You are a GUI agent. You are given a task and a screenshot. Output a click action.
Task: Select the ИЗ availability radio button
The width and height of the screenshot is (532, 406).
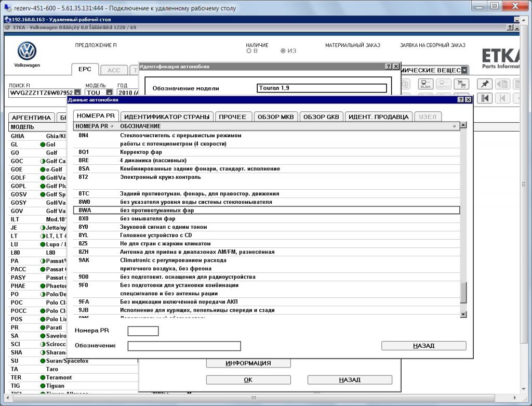(x=283, y=51)
